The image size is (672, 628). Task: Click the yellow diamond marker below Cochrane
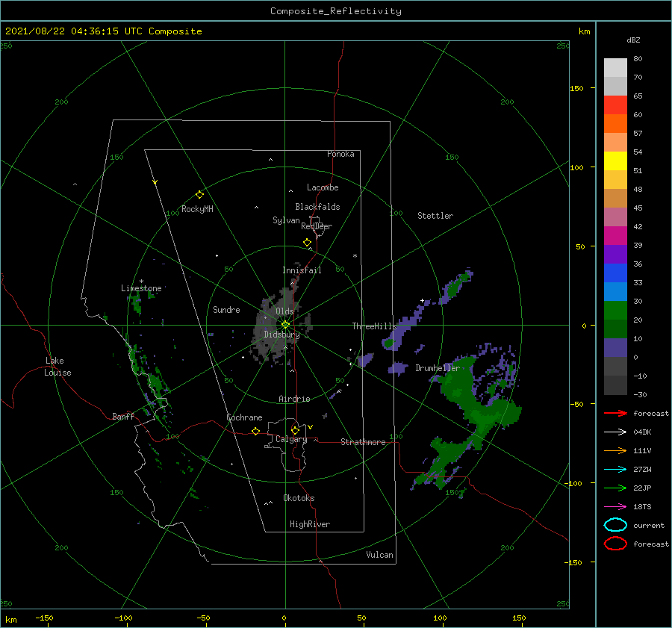pyautogui.click(x=255, y=431)
